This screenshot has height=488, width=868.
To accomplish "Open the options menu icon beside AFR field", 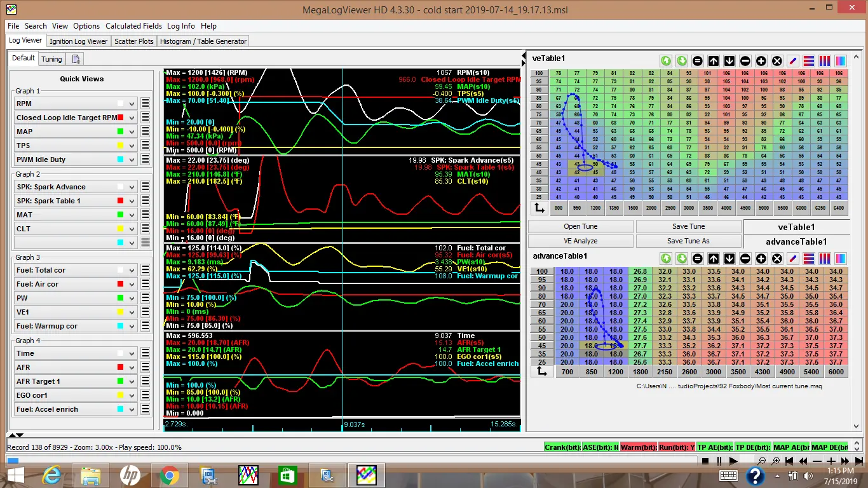I will pyautogui.click(x=145, y=367).
